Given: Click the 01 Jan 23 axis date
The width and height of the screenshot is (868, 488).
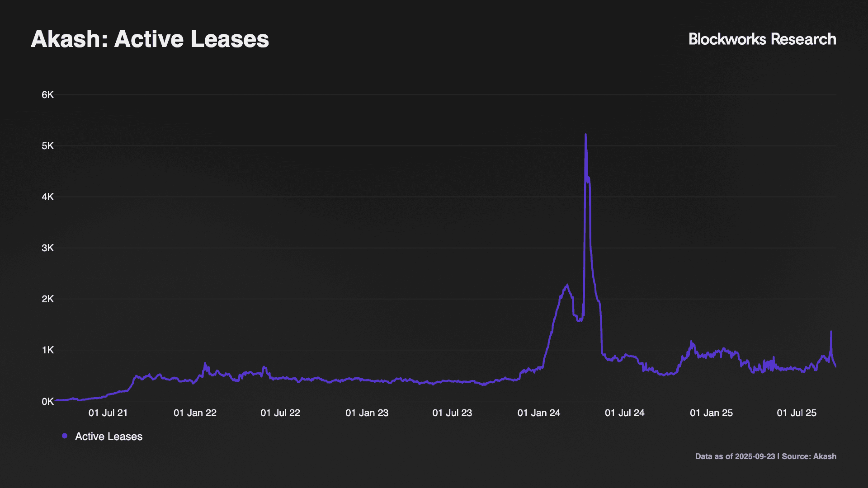Looking at the screenshot, I should [367, 413].
